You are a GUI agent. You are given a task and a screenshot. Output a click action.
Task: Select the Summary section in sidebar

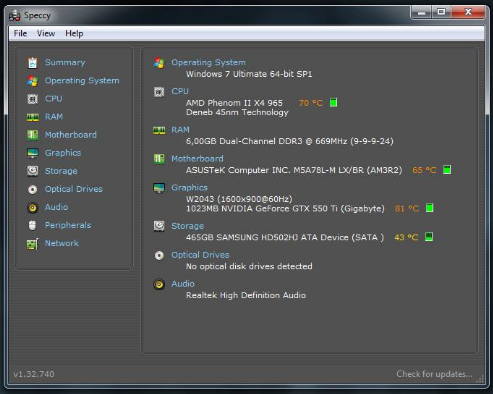65,62
